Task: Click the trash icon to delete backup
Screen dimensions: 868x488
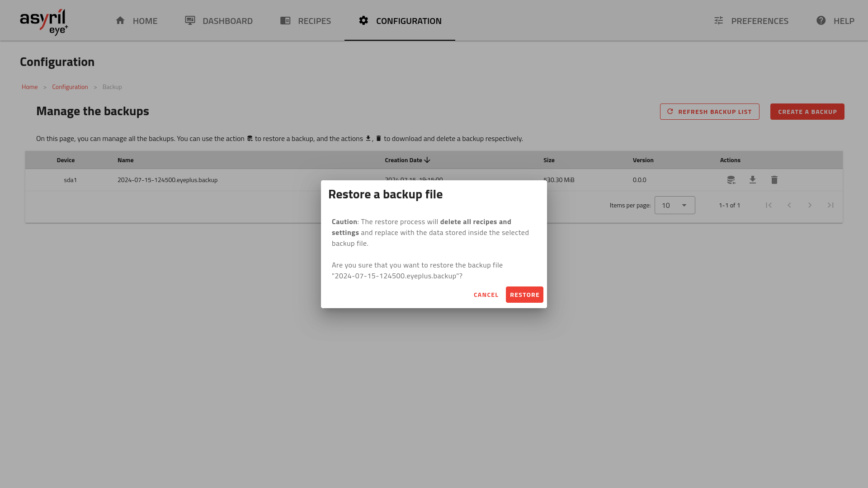Action: pos(774,180)
